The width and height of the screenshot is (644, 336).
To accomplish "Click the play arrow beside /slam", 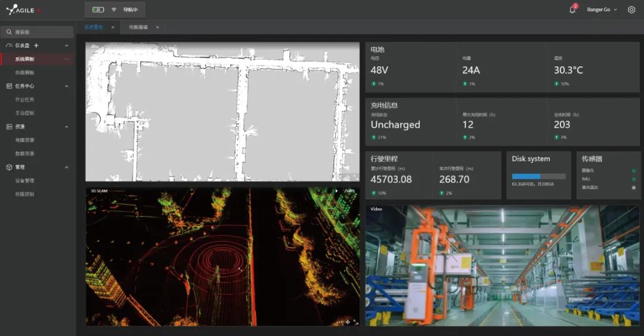I will tap(336, 191).
